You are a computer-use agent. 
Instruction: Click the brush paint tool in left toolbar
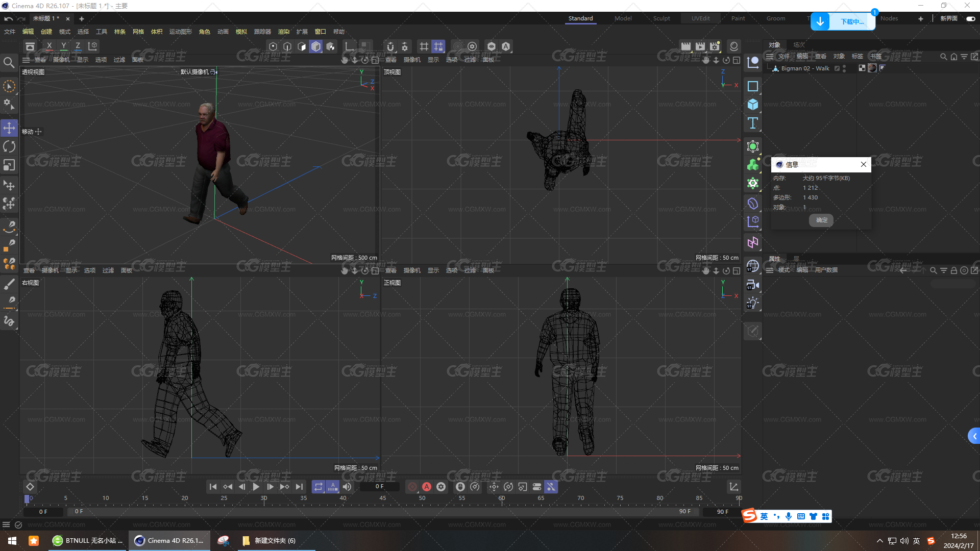(9, 284)
